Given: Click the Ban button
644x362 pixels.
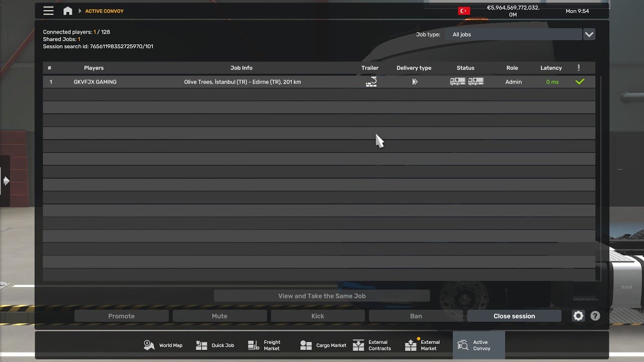Looking at the screenshot, I should tap(416, 316).
